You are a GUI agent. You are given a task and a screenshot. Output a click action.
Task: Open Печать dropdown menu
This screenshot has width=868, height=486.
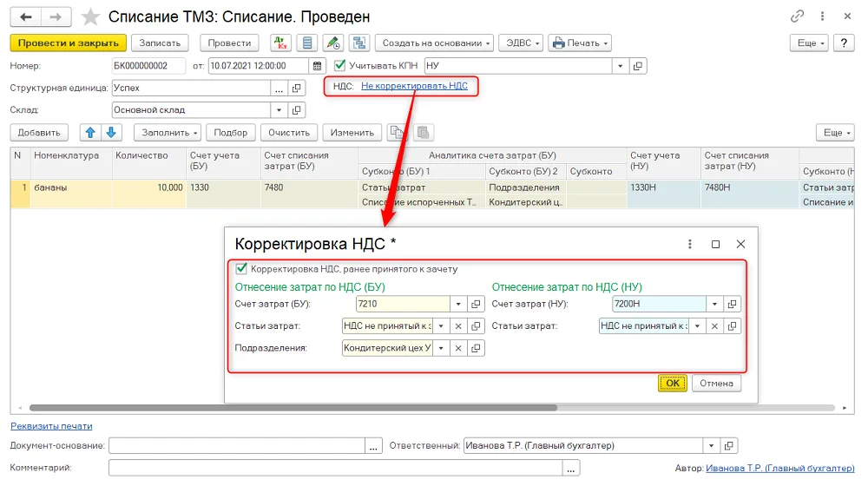(x=580, y=43)
